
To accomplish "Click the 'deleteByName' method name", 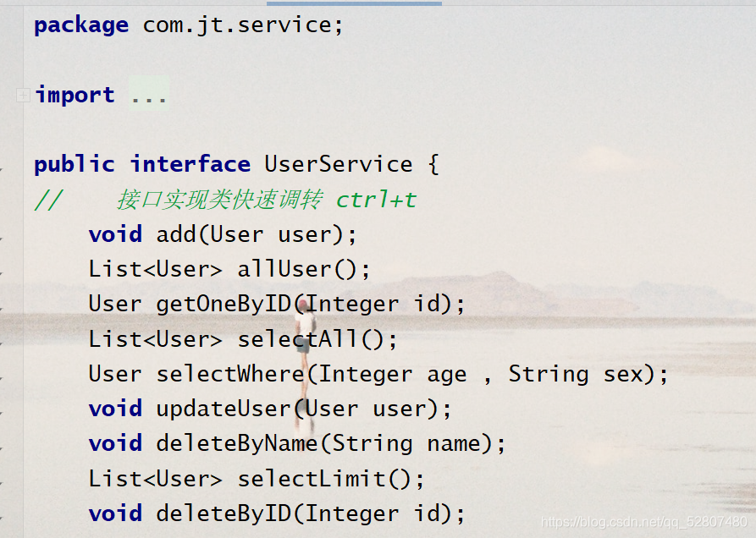I will pyautogui.click(x=237, y=443).
